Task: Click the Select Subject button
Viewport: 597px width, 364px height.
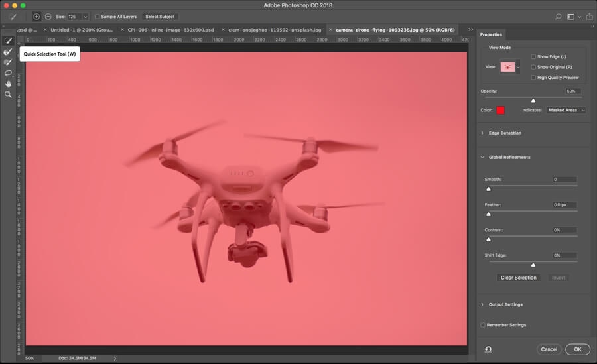Action: (x=159, y=17)
